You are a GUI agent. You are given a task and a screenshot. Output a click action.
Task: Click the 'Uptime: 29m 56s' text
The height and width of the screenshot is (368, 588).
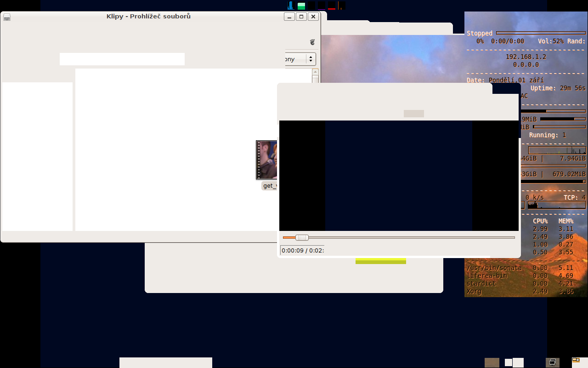(x=558, y=88)
